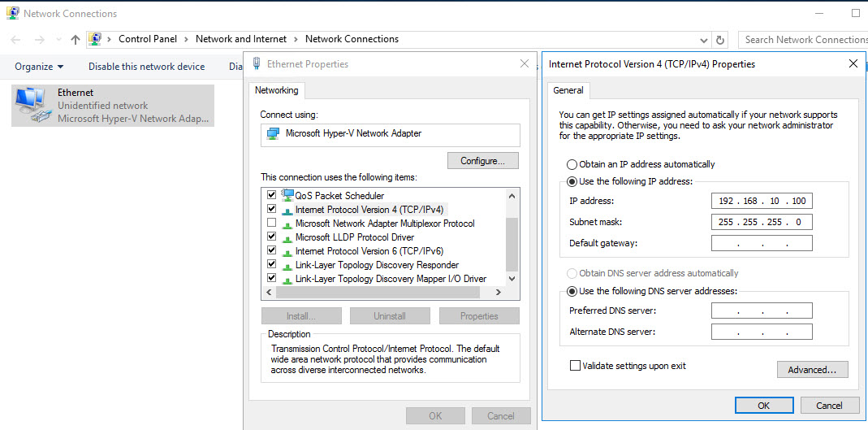Click the QoS Packet Scheduler icon
868x430 pixels.
point(287,194)
